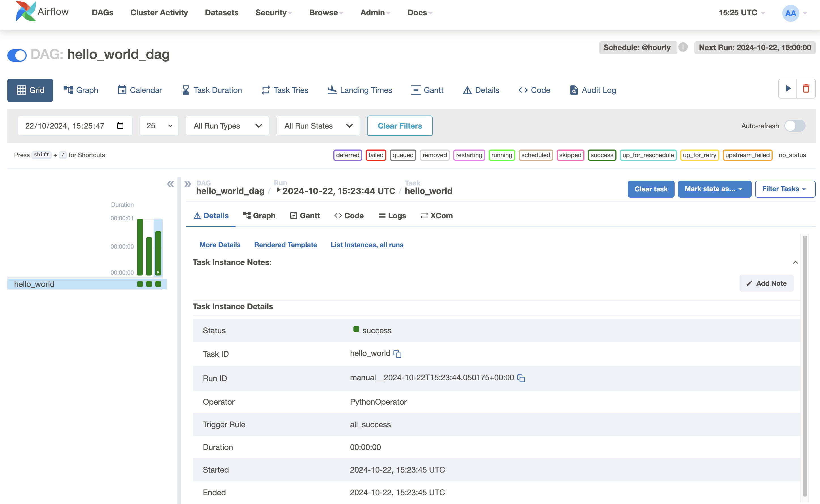Image resolution: width=820 pixels, height=504 pixels.
Task: Select the Grid view icon
Action: 30,90
